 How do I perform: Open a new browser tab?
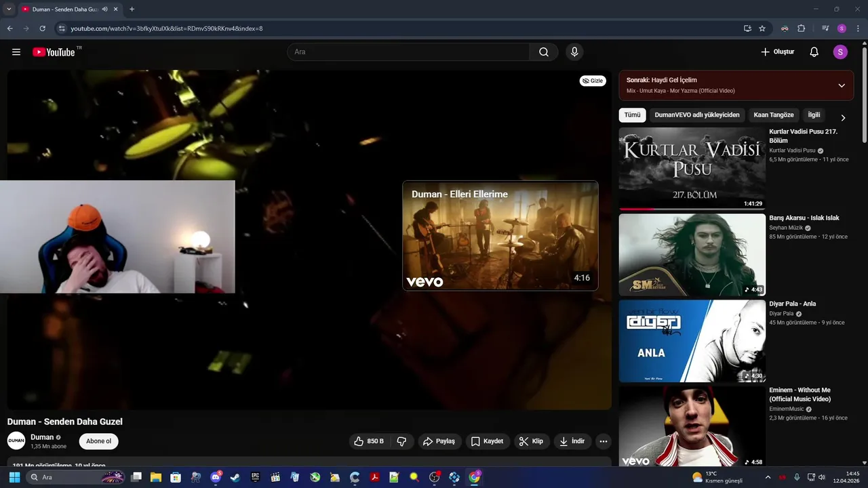(x=132, y=9)
